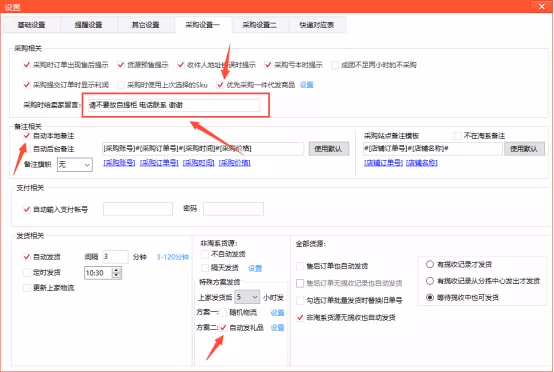
Task: Click the purchase remark template field
Action: point(202,149)
